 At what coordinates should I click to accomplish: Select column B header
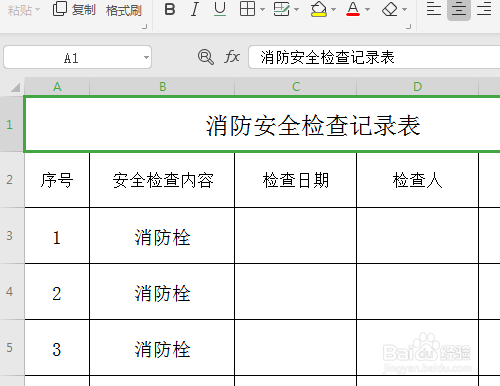tap(162, 87)
